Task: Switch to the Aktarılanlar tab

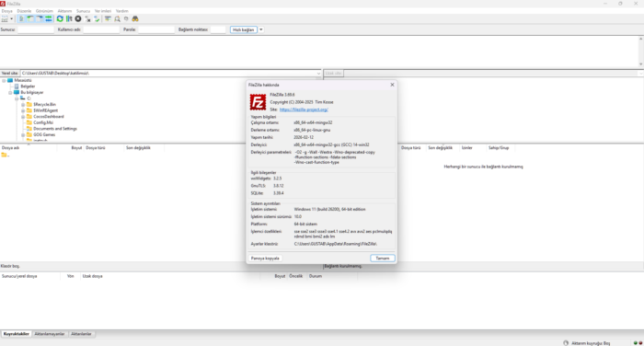Action: (81, 334)
